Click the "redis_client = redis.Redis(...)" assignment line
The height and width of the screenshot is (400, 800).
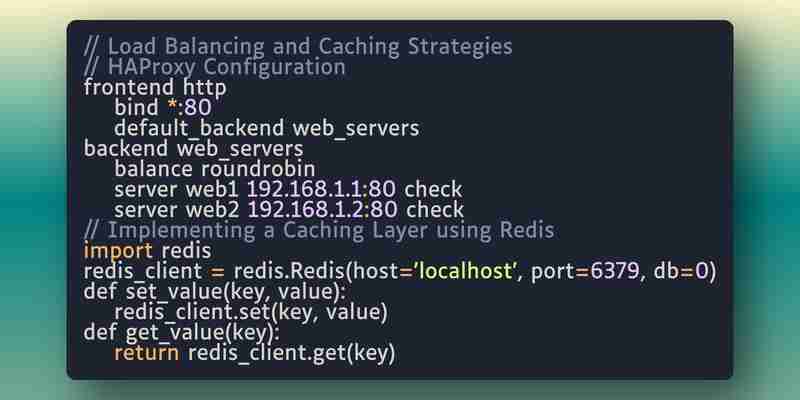coord(400,271)
